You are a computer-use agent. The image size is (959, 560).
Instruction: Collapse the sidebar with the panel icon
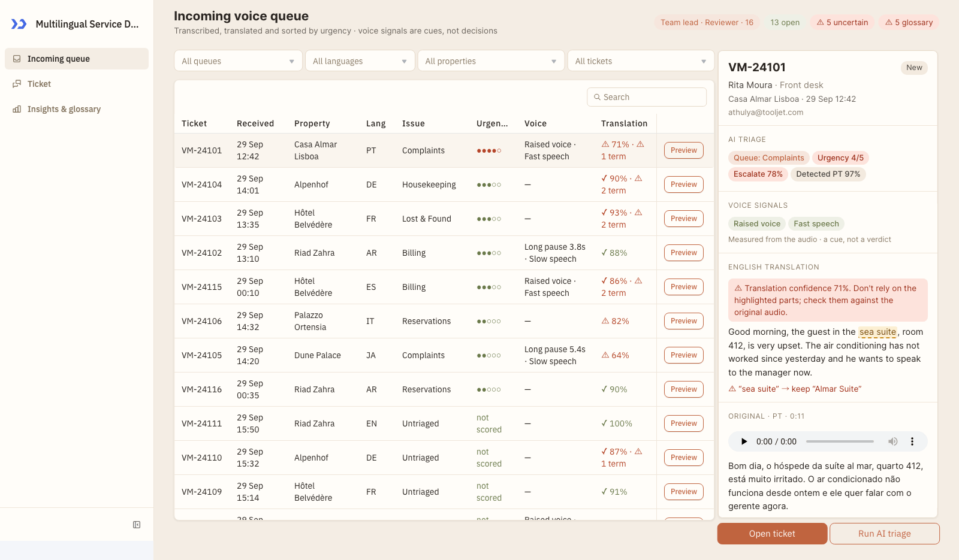coord(137,525)
